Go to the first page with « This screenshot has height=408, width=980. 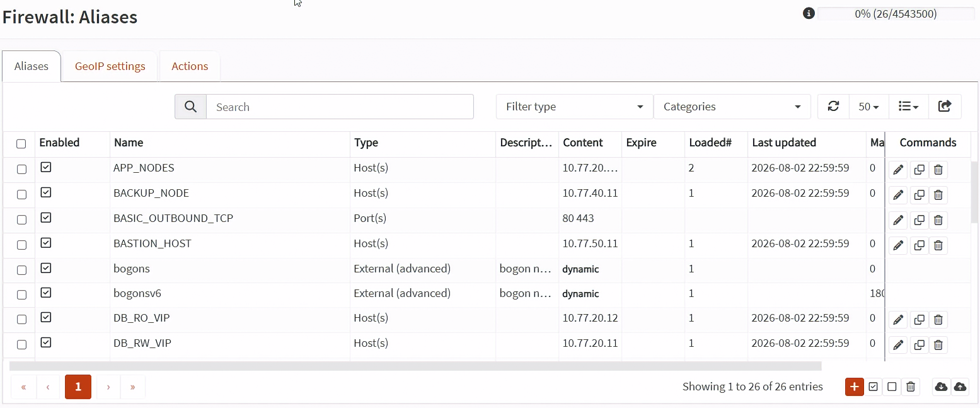click(x=24, y=387)
